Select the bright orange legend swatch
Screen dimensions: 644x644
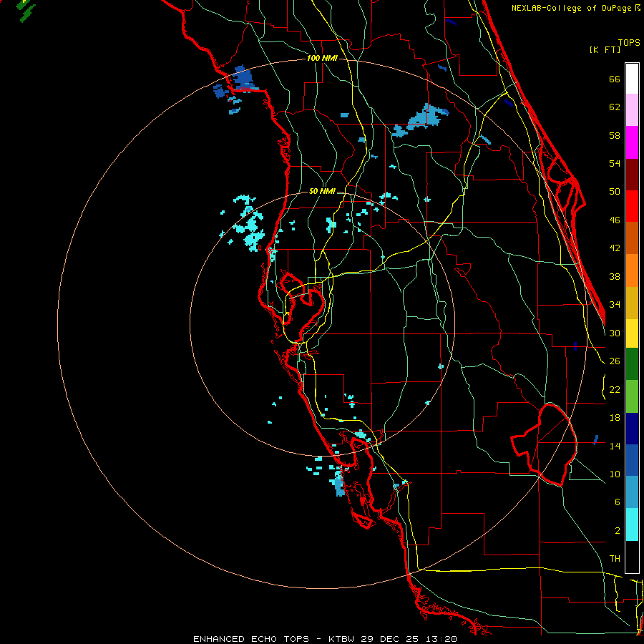tap(632, 270)
